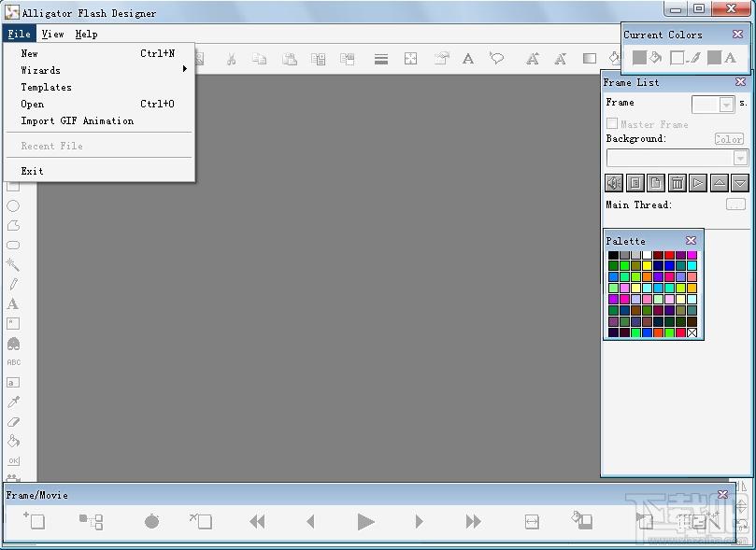Image resolution: width=756 pixels, height=550 pixels.
Task: Click the background Color button
Action: (729, 139)
